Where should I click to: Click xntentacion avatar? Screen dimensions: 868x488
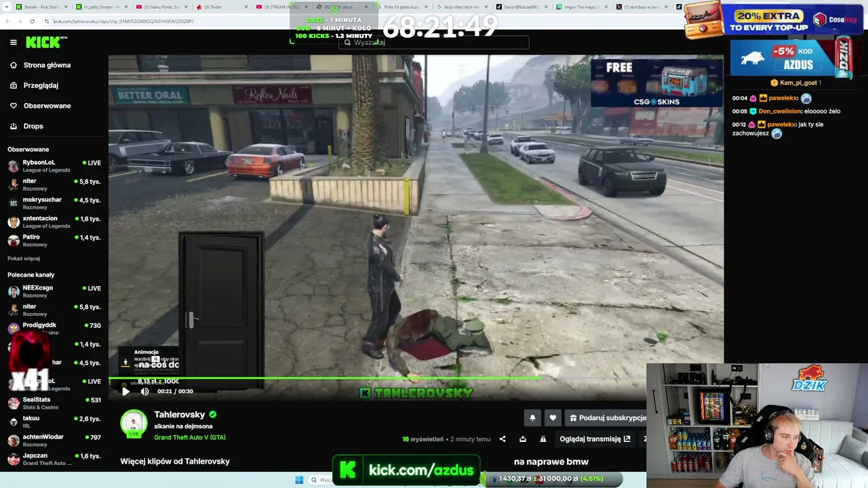tap(14, 222)
